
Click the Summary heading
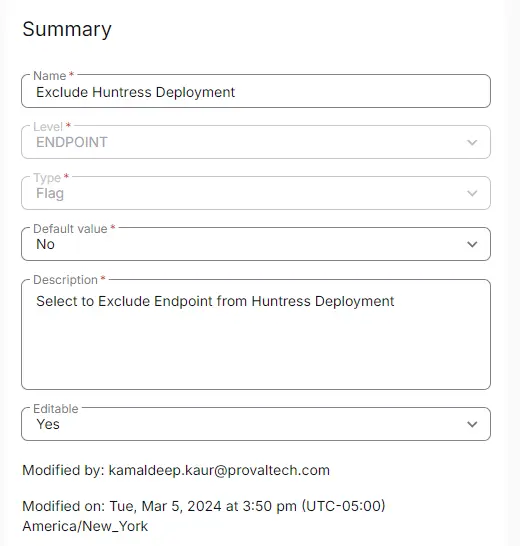(x=67, y=29)
